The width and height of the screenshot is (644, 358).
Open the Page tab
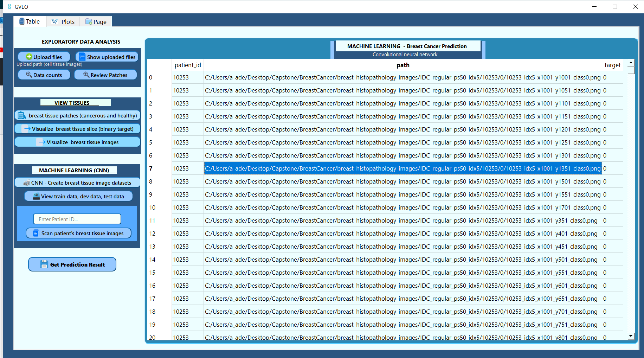coord(95,21)
